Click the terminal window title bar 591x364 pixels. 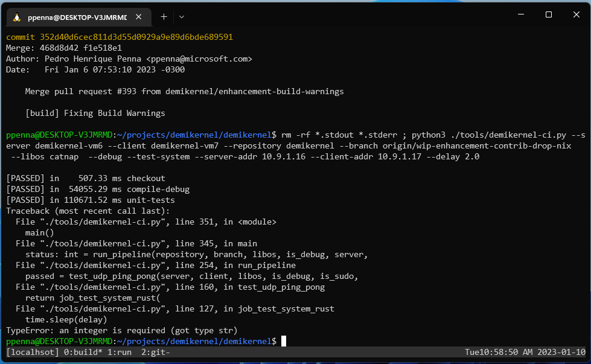point(362,14)
